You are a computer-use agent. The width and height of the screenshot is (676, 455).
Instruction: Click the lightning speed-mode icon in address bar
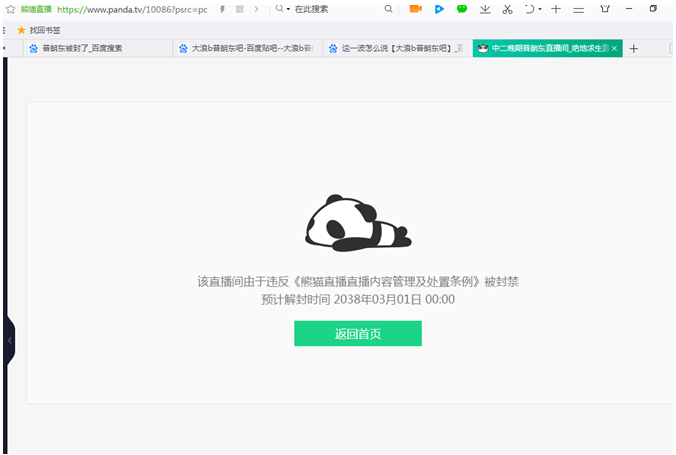point(222,9)
